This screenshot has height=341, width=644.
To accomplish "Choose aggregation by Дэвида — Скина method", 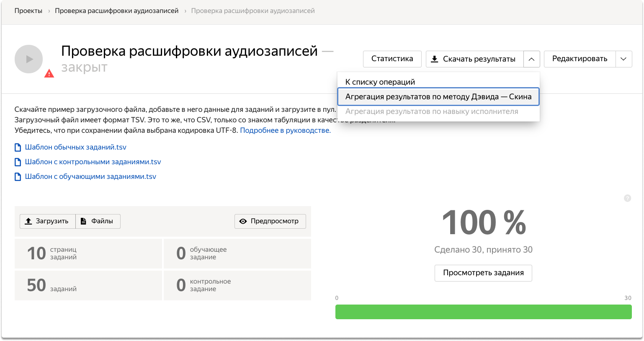I will pyautogui.click(x=438, y=97).
